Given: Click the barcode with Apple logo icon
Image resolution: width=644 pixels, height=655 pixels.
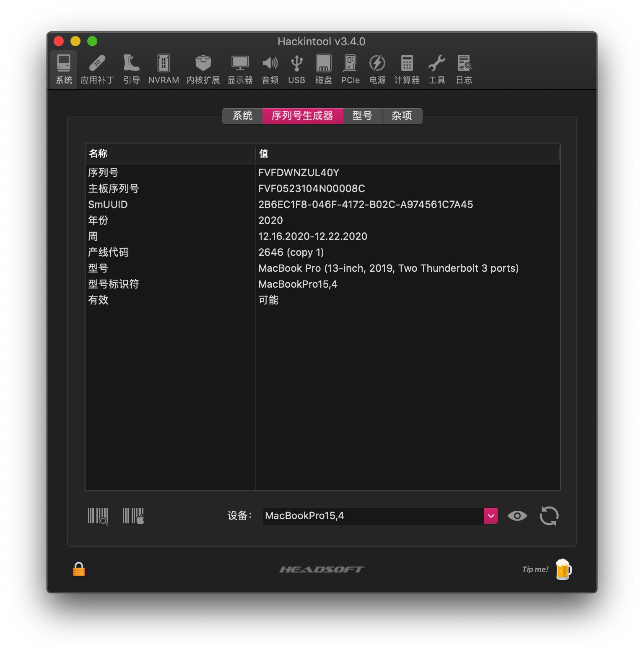Looking at the screenshot, I should coord(134,516).
